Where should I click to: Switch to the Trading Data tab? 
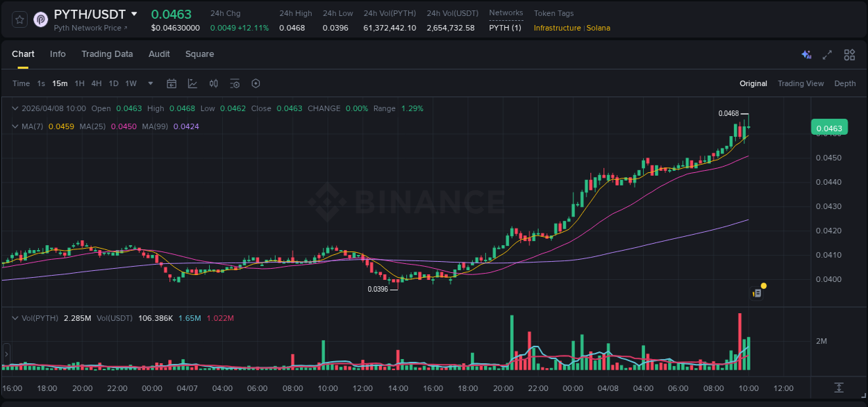107,54
